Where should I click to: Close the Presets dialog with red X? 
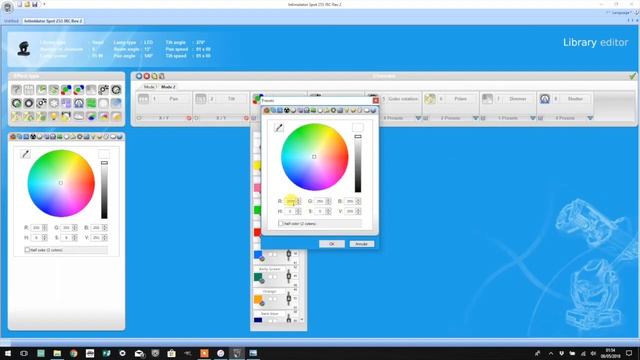coord(376,100)
